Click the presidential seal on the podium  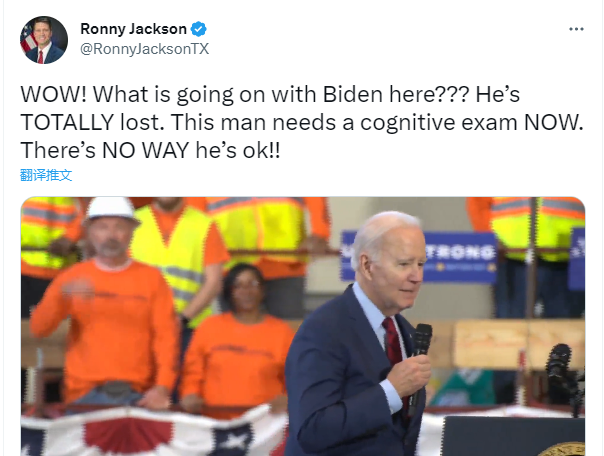(561, 449)
